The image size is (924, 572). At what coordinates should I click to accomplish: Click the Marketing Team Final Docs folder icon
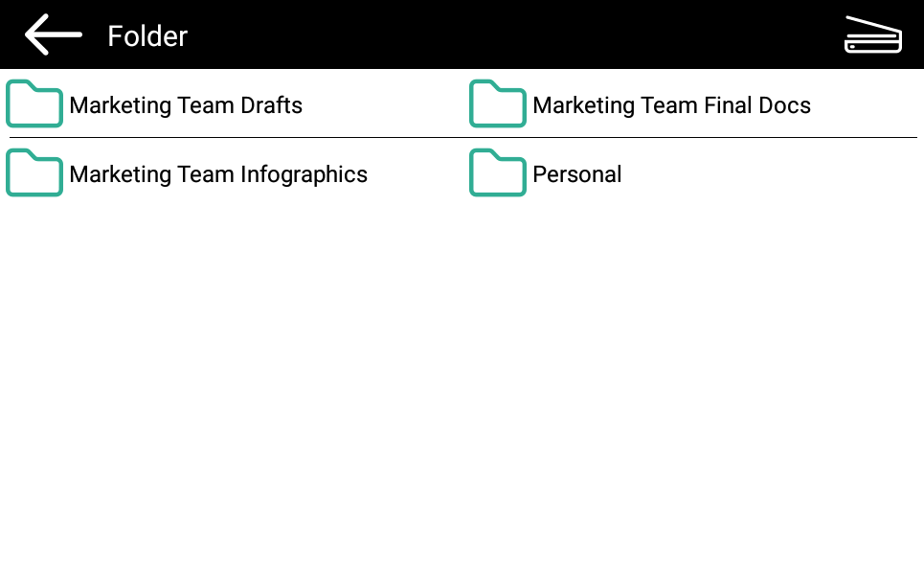pos(498,104)
